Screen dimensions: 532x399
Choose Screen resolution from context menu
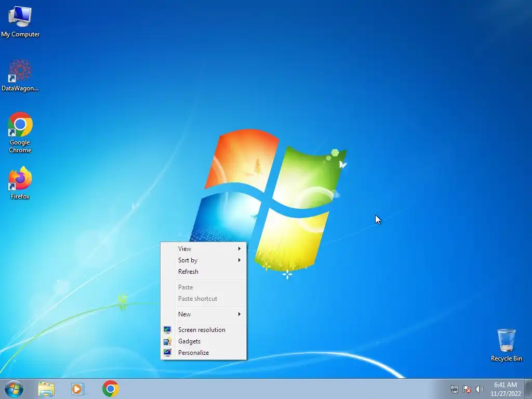pyautogui.click(x=203, y=330)
